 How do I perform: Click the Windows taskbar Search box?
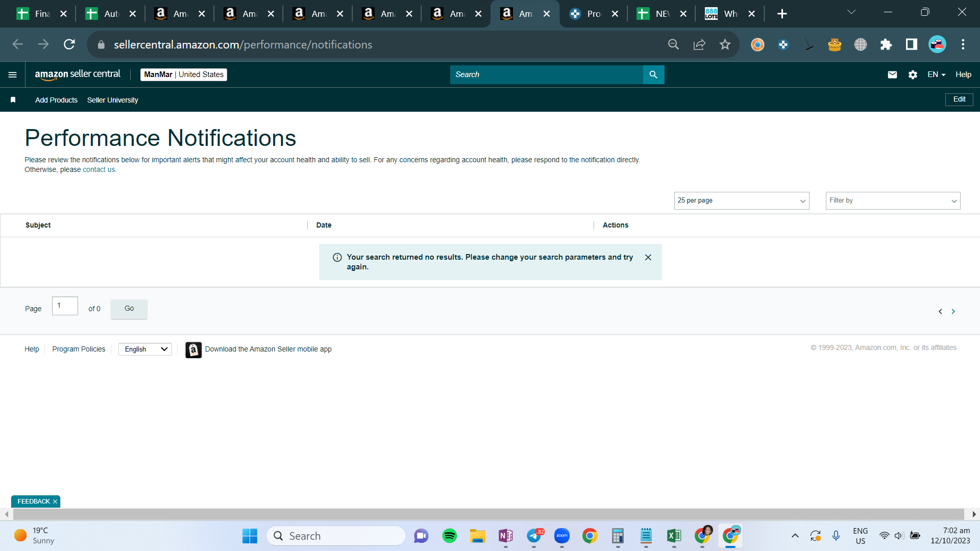point(336,536)
